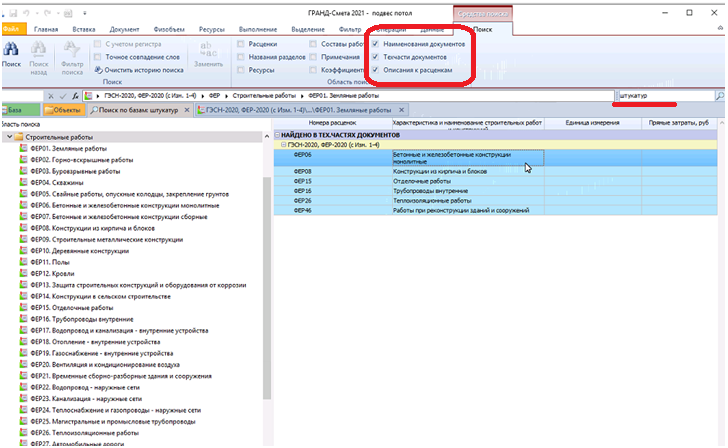Click Очистить историю поиска

pos(139,70)
